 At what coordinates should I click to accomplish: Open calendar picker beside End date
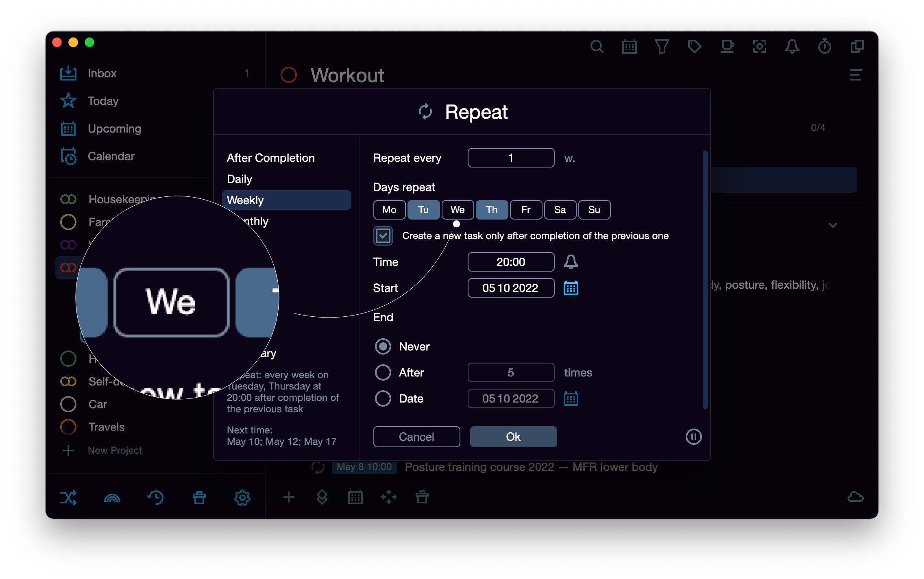[x=571, y=398]
